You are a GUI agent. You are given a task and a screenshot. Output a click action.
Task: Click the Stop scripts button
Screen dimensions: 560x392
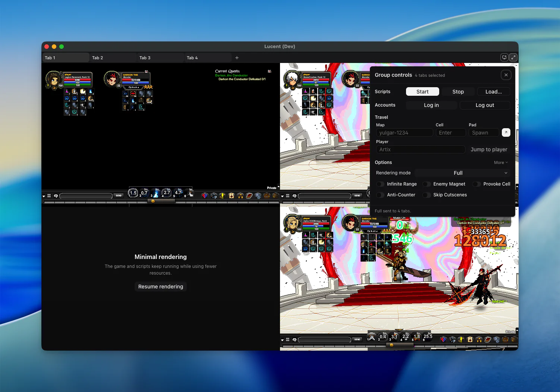[x=458, y=92]
